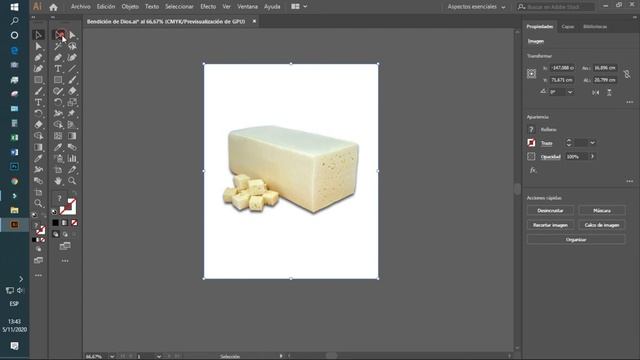Flip the image horizontally

click(596, 93)
